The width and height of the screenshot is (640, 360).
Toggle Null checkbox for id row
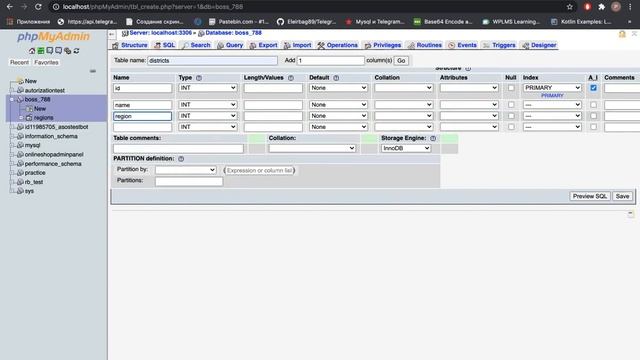[x=511, y=88]
